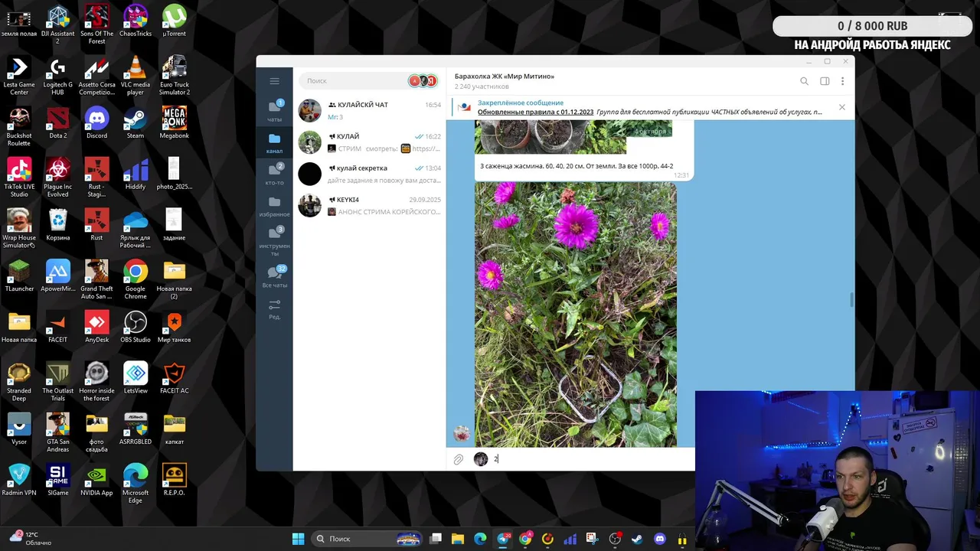Toggle the right info side panel icon

click(825, 81)
